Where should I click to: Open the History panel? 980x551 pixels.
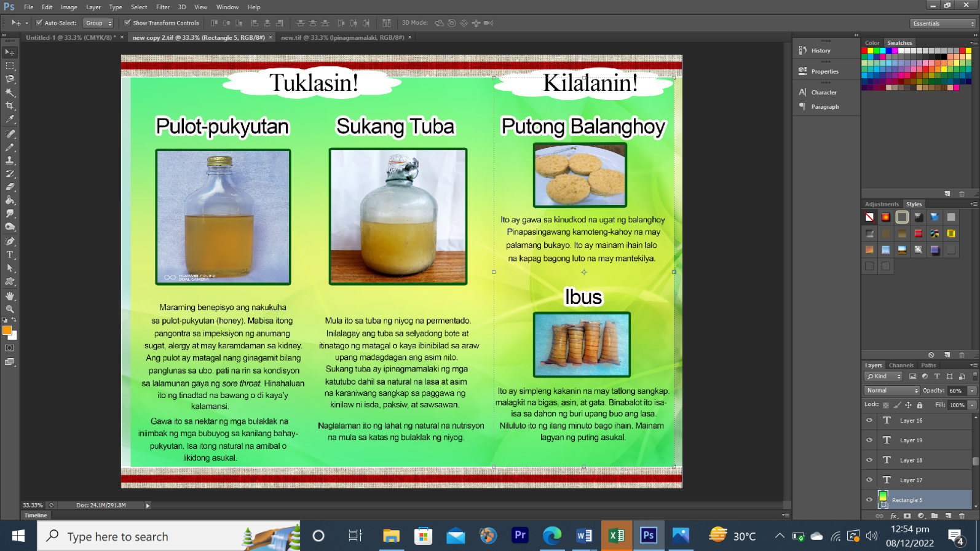click(820, 51)
